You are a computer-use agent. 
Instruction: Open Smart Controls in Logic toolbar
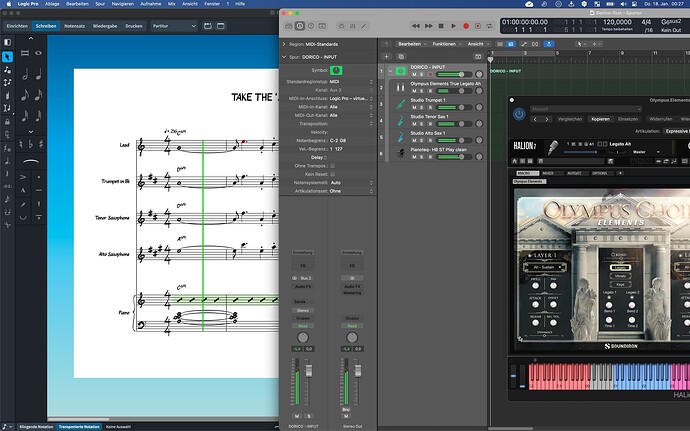(341, 26)
